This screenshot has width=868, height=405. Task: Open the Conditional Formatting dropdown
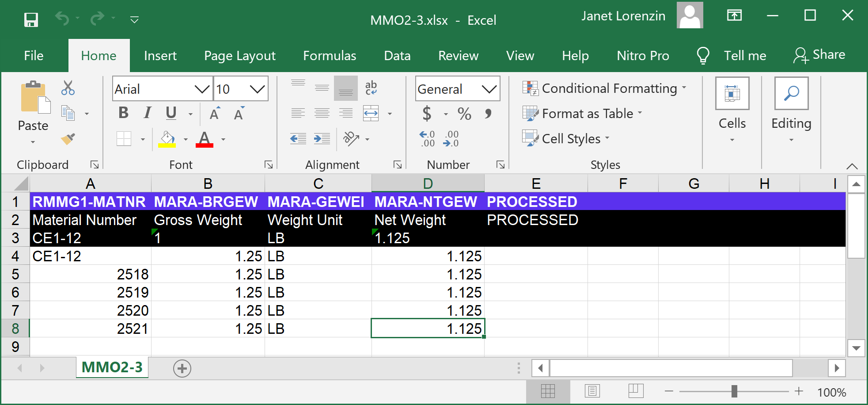coord(604,88)
